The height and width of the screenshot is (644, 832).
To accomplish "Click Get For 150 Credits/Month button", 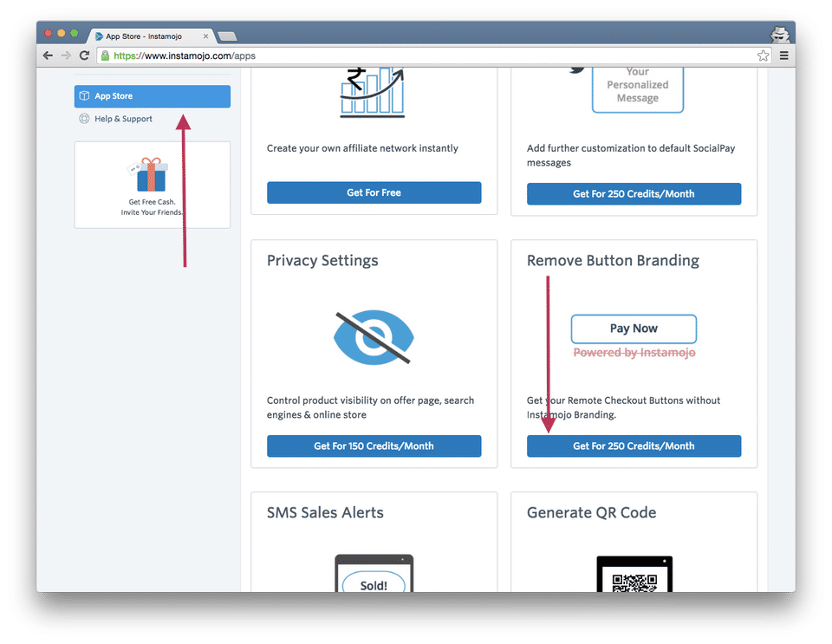I will tap(374, 446).
